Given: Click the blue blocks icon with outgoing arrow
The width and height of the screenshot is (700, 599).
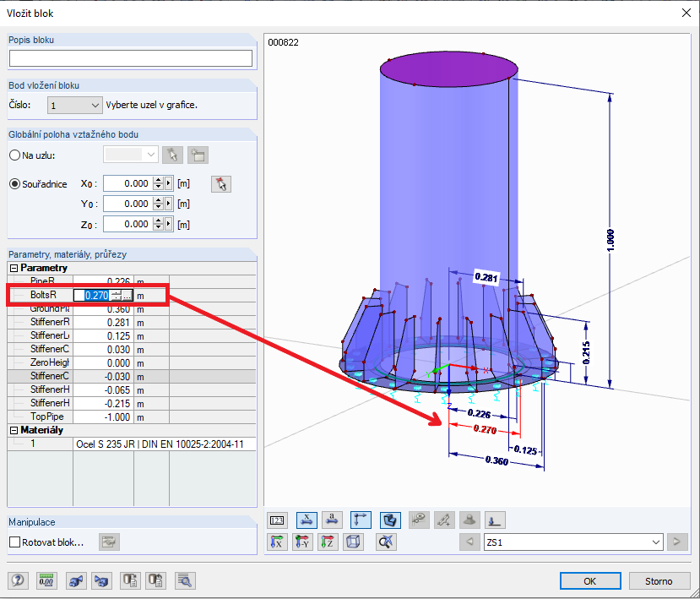Looking at the screenshot, I should point(76,580).
